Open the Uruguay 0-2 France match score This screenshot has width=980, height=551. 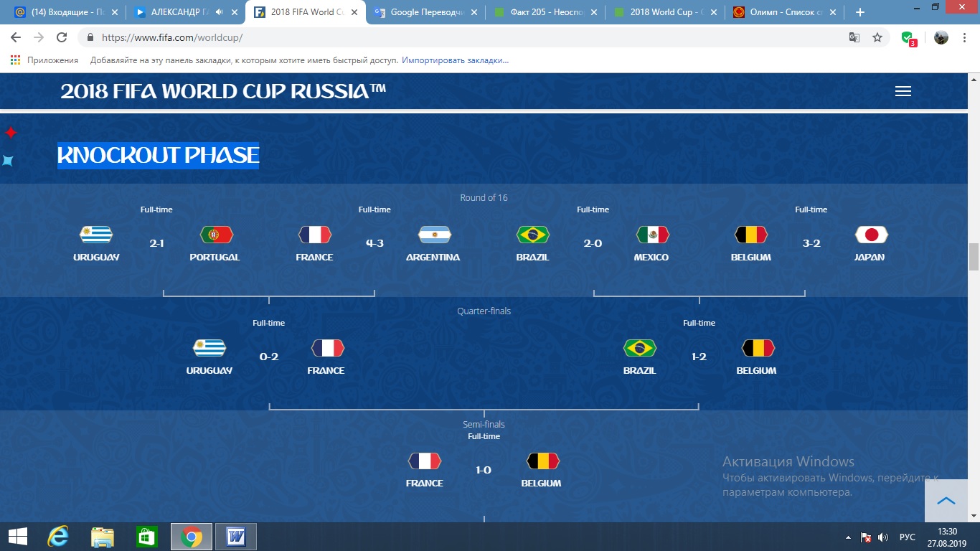coord(268,357)
